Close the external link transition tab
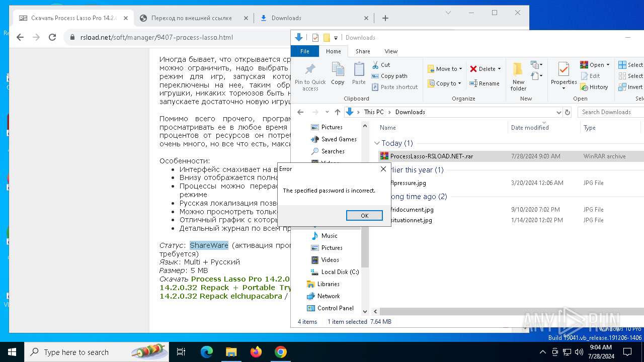644x362 pixels. [246, 18]
